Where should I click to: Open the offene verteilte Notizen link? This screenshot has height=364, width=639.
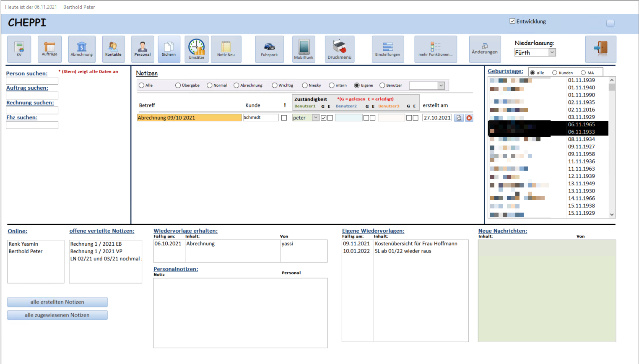point(102,231)
